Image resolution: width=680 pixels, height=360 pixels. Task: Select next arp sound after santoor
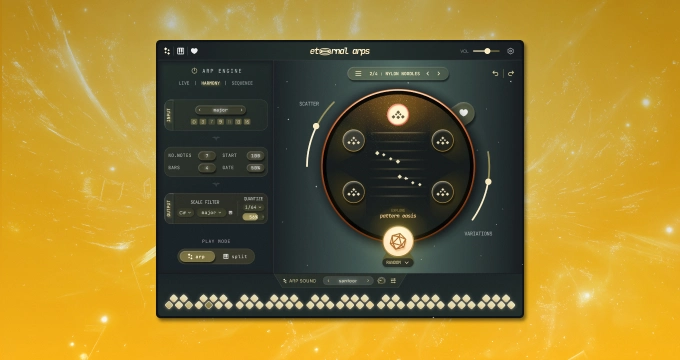click(368, 281)
